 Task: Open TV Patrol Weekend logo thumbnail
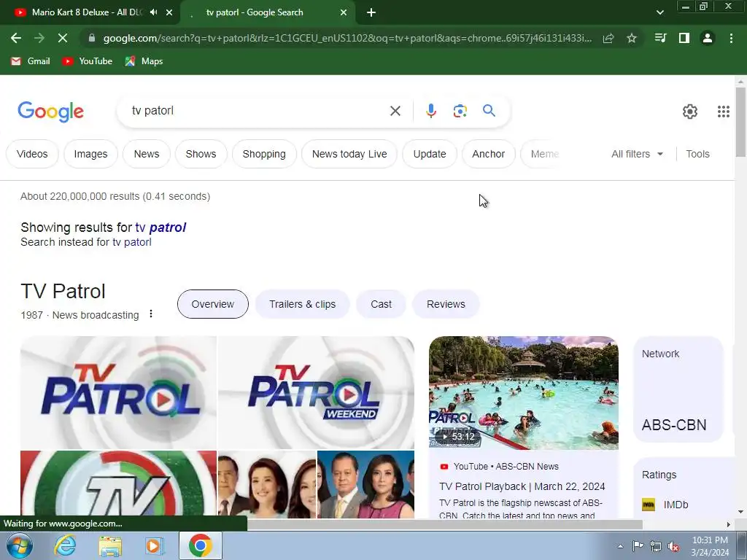(x=316, y=392)
